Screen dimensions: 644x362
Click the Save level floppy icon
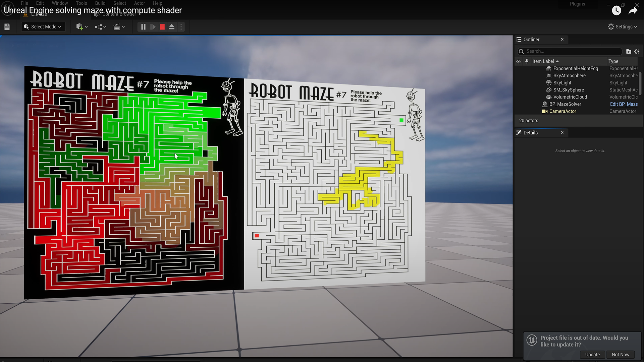pyautogui.click(x=7, y=27)
